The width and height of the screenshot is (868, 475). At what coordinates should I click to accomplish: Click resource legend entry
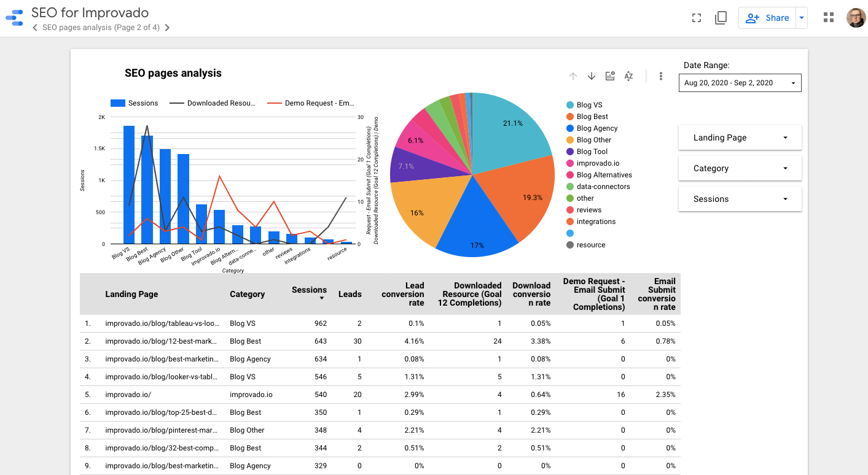click(585, 245)
